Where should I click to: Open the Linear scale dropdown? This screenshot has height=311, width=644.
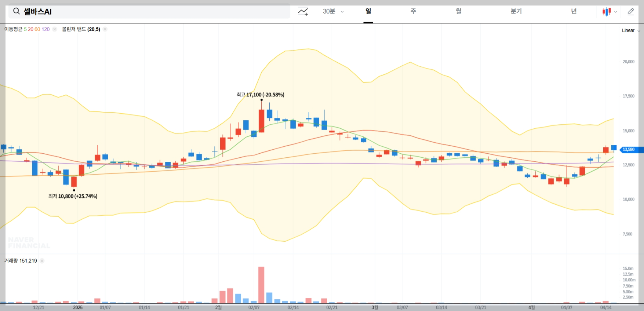[x=631, y=30]
